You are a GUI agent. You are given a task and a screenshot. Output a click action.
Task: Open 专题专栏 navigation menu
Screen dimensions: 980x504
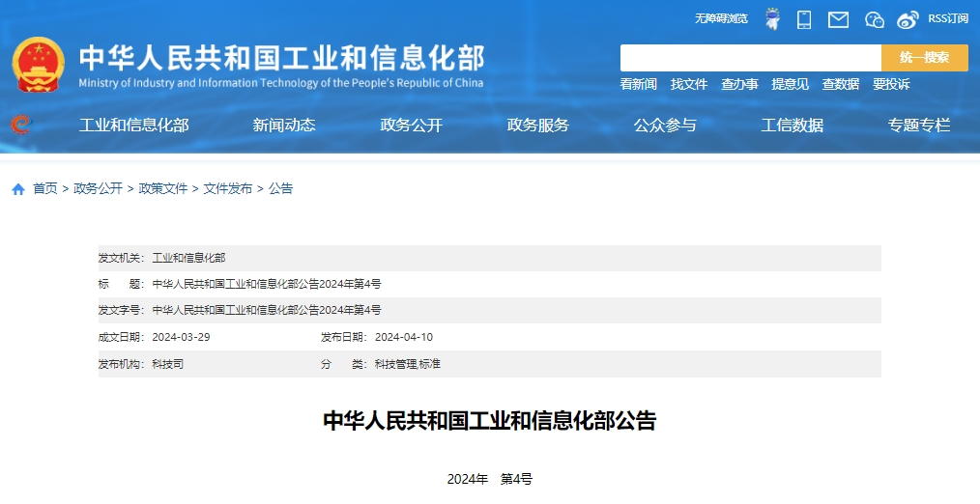[919, 125]
